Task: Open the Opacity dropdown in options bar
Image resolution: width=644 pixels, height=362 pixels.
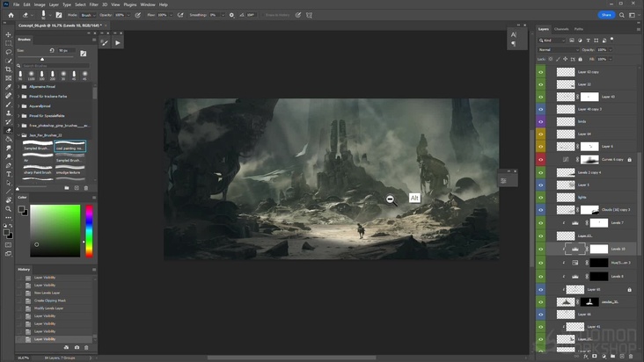Action: point(128,15)
